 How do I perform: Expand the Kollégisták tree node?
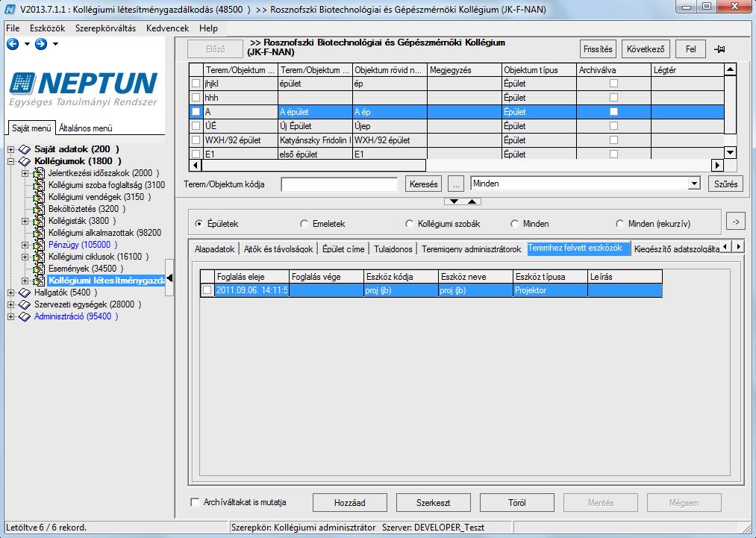25,221
